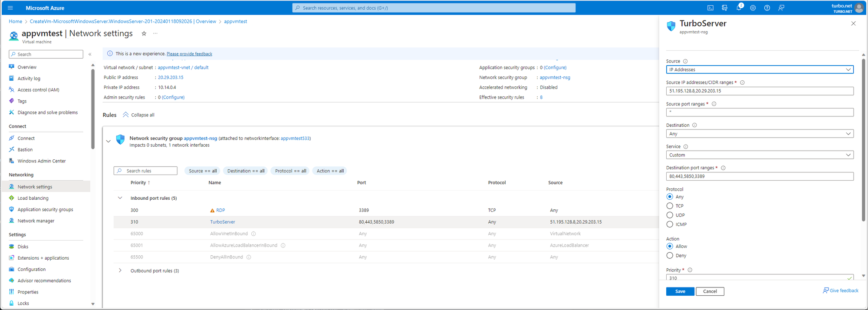The height and width of the screenshot is (310, 868).
Task: Click info icon next to AllowVnetInBound
Action: [253, 234]
